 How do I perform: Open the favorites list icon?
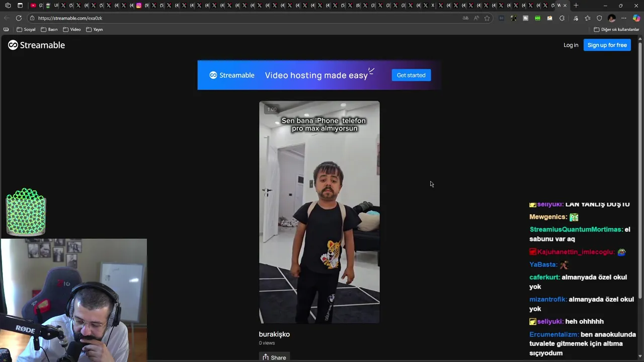587,18
